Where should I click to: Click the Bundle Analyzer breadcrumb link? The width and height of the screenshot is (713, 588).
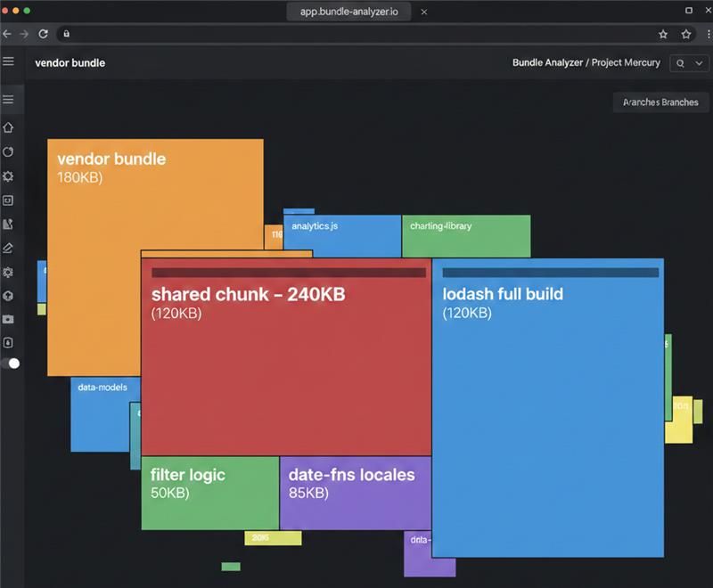click(x=547, y=63)
